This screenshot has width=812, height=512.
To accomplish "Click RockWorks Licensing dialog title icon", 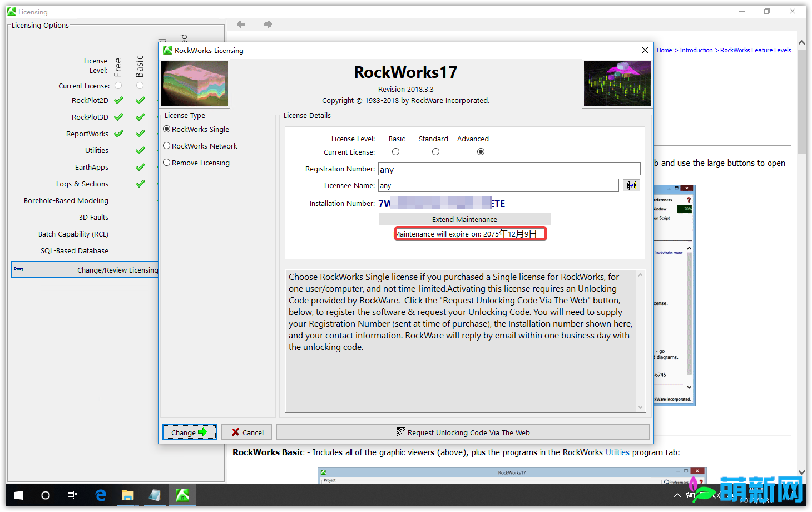I will 167,50.
